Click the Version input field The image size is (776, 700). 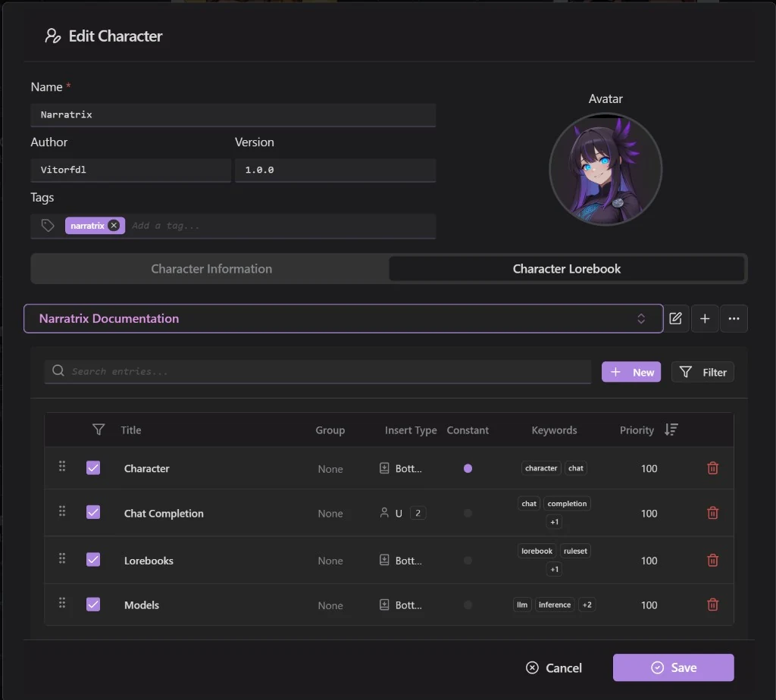(335, 170)
